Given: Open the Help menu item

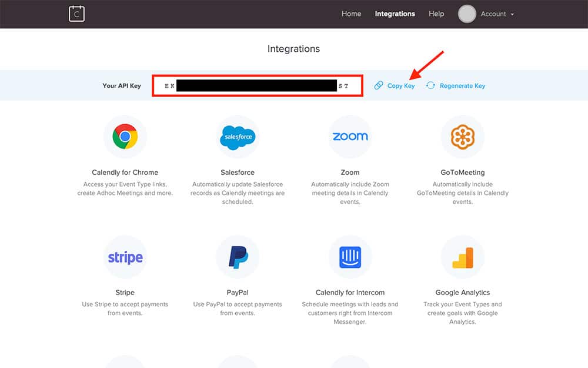Looking at the screenshot, I should coord(436,14).
